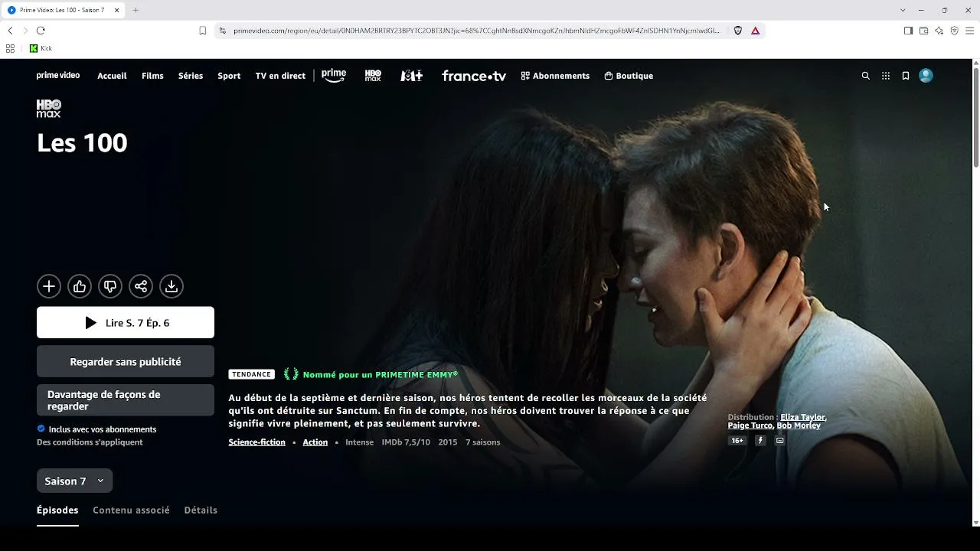
Task: Go to Prime Video home logo
Action: (x=58, y=76)
